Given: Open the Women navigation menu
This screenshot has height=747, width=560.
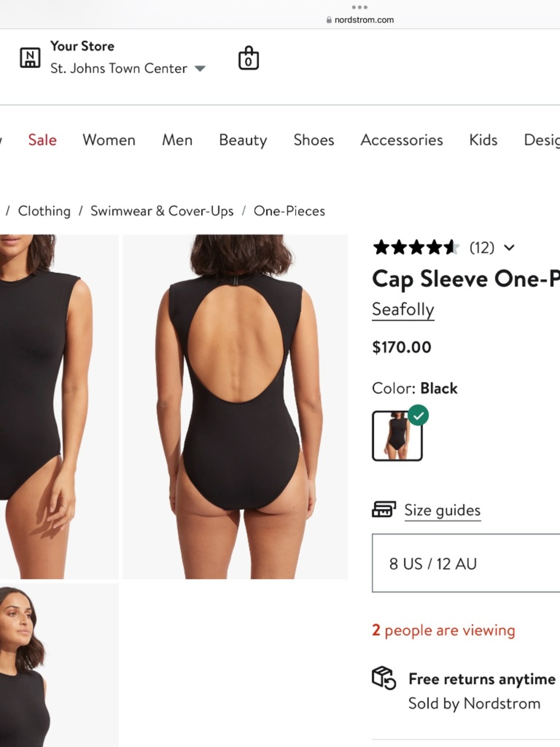Looking at the screenshot, I should tap(109, 140).
